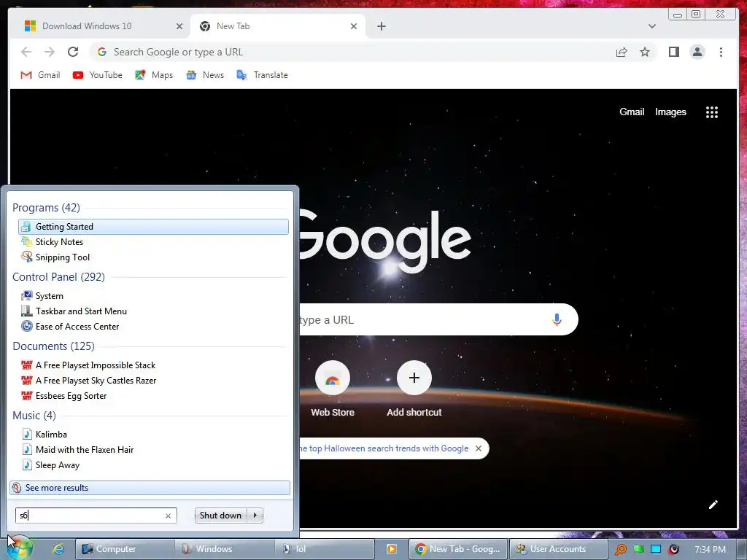Open A Free Playset Impossible Stack document

[x=153, y=365]
